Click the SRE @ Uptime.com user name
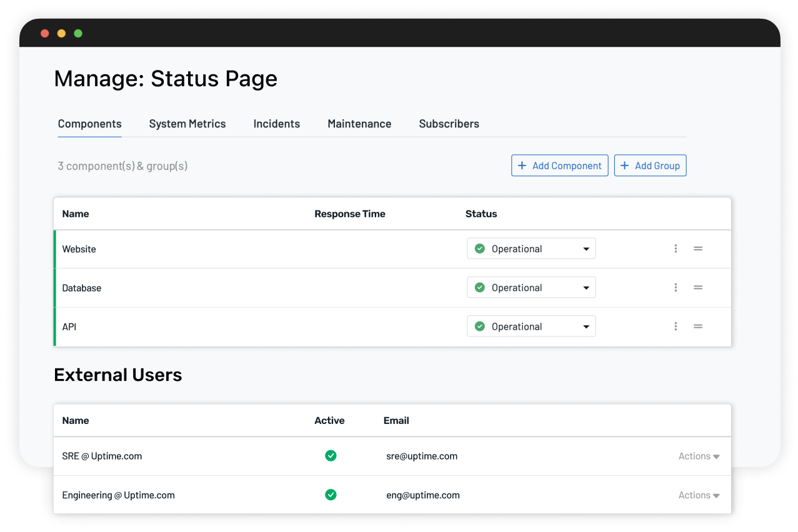798x532 pixels. pos(102,456)
